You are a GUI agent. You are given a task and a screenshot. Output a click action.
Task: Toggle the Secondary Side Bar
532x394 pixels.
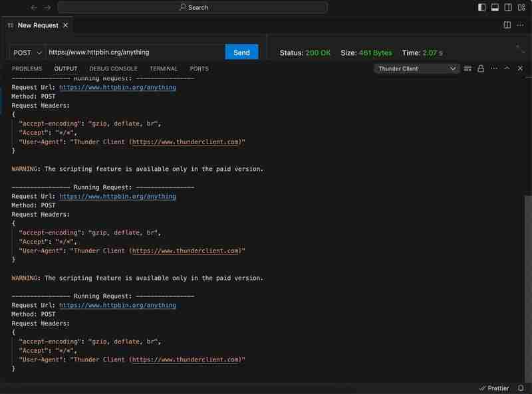[509, 7]
